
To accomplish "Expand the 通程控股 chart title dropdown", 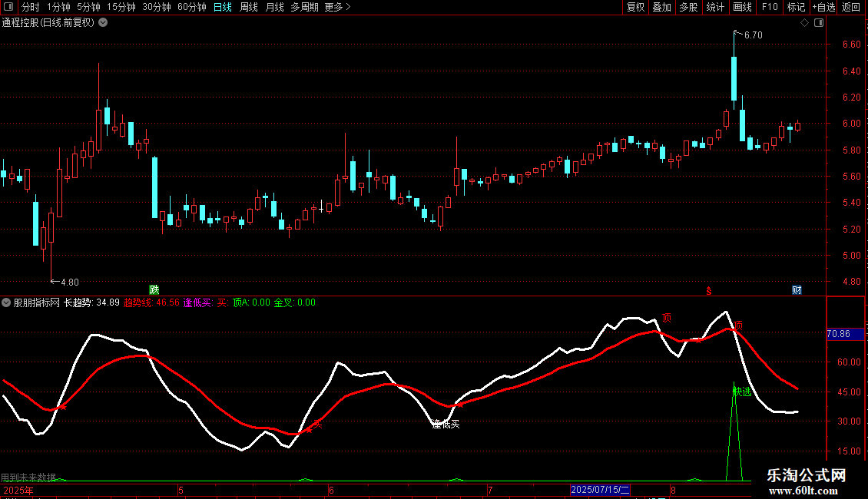I will [103, 23].
